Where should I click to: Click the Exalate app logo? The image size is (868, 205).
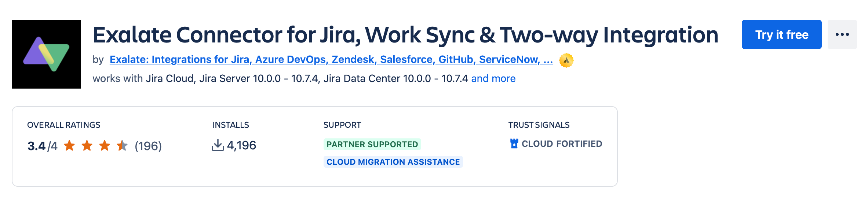pyautogui.click(x=46, y=54)
